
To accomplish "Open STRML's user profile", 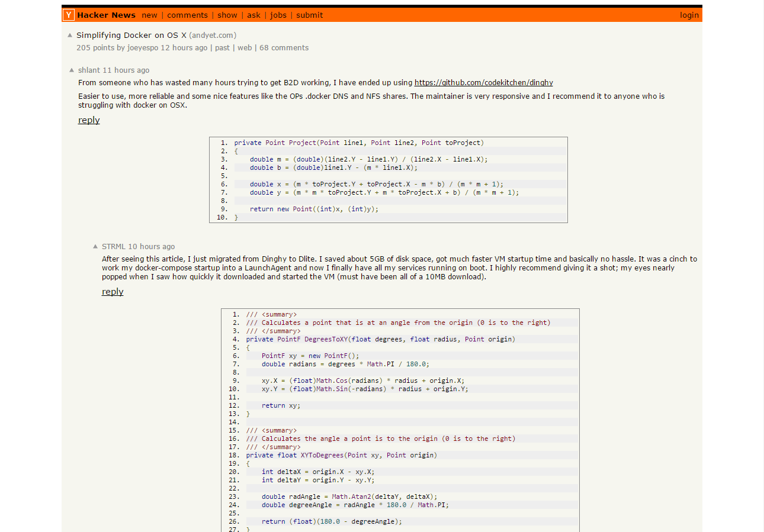I will (x=114, y=247).
